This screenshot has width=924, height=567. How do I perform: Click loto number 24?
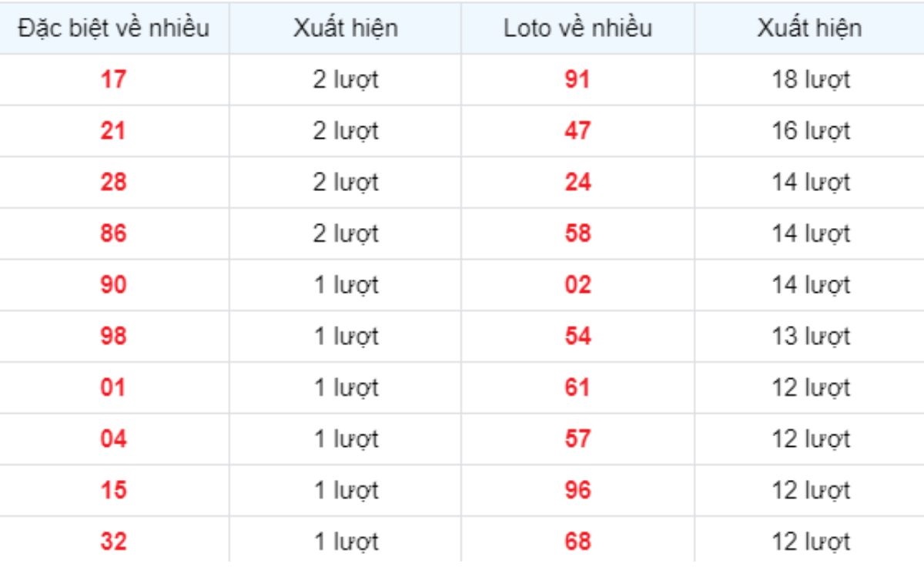coord(577,183)
